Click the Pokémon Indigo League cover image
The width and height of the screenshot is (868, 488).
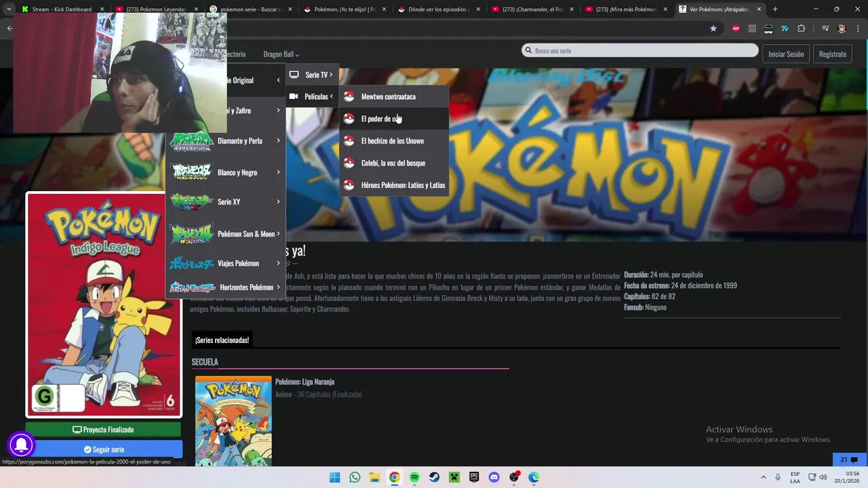point(104,305)
